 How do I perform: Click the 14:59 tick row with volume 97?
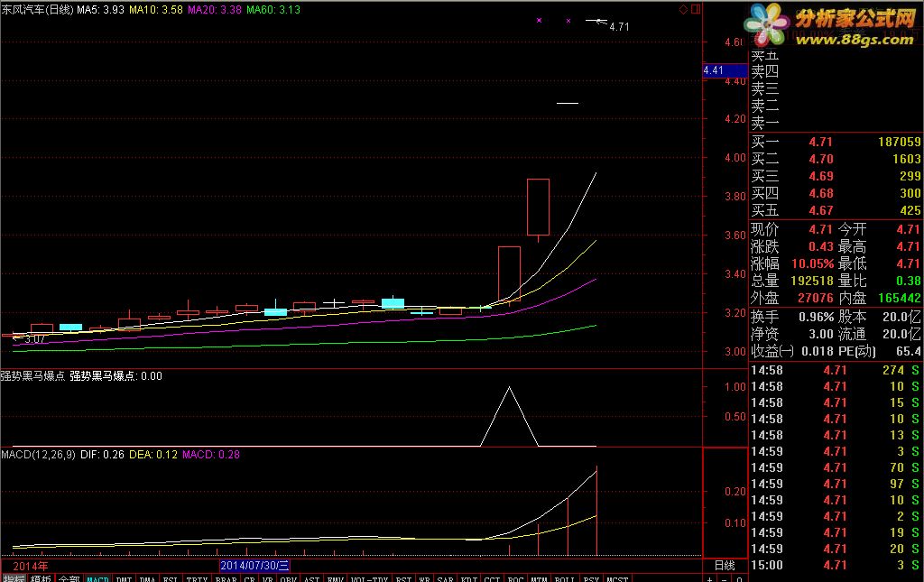835,484
